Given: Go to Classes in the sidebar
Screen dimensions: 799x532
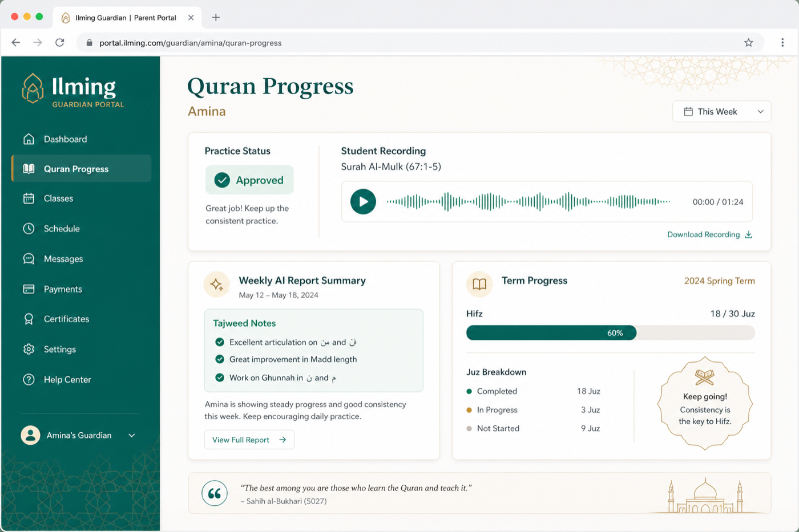Looking at the screenshot, I should (81, 198).
